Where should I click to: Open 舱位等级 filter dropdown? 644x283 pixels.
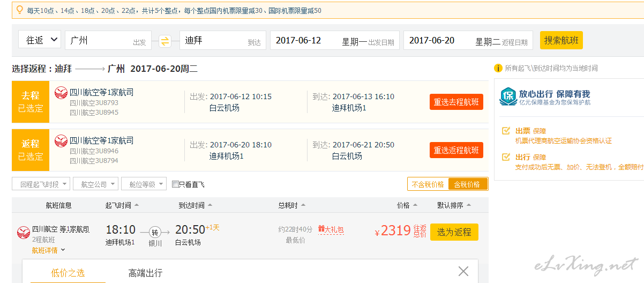coord(144,184)
